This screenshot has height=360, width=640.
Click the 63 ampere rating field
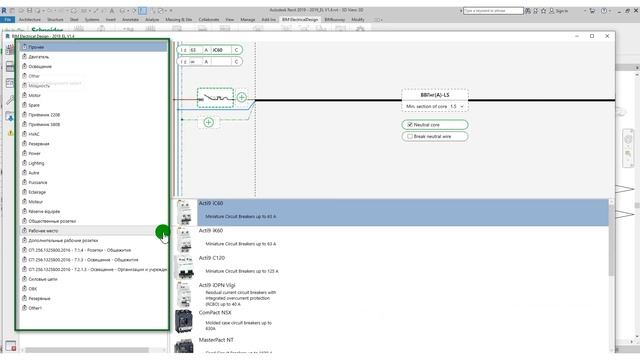pyautogui.click(x=195, y=50)
